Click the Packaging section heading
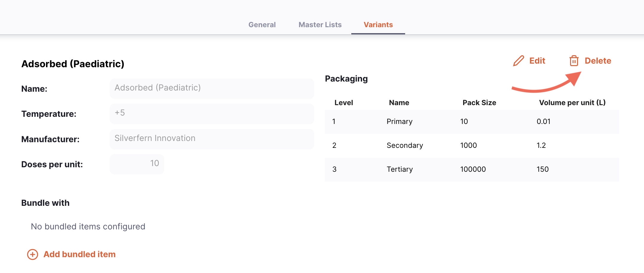The width and height of the screenshot is (644, 273). point(346,79)
